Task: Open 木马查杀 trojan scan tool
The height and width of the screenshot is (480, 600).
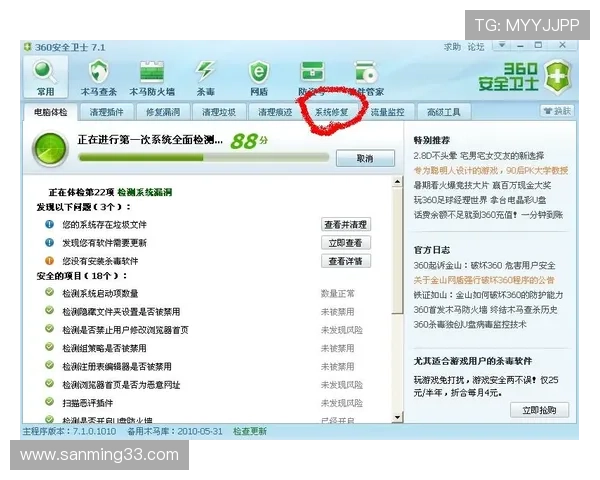Action: [99, 72]
